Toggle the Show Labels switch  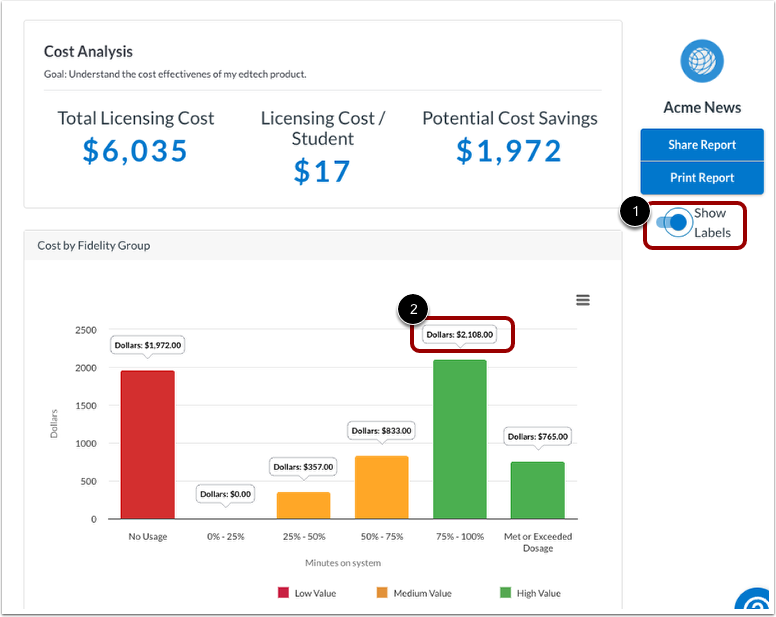point(674,223)
